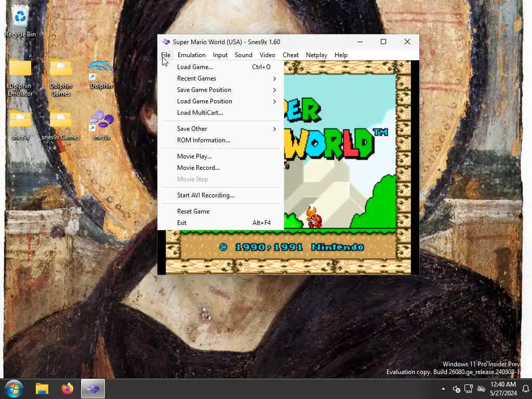Image resolution: width=532 pixels, height=399 pixels.
Task: Choose Load MultiCart... menu entry
Action: click(220, 113)
